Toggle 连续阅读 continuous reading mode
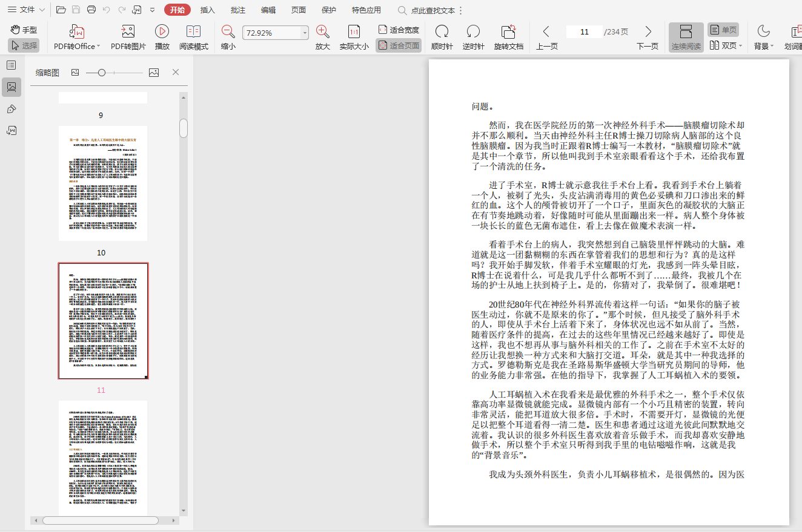The width and height of the screenshot is (802, 532). (x=686, y=37)
